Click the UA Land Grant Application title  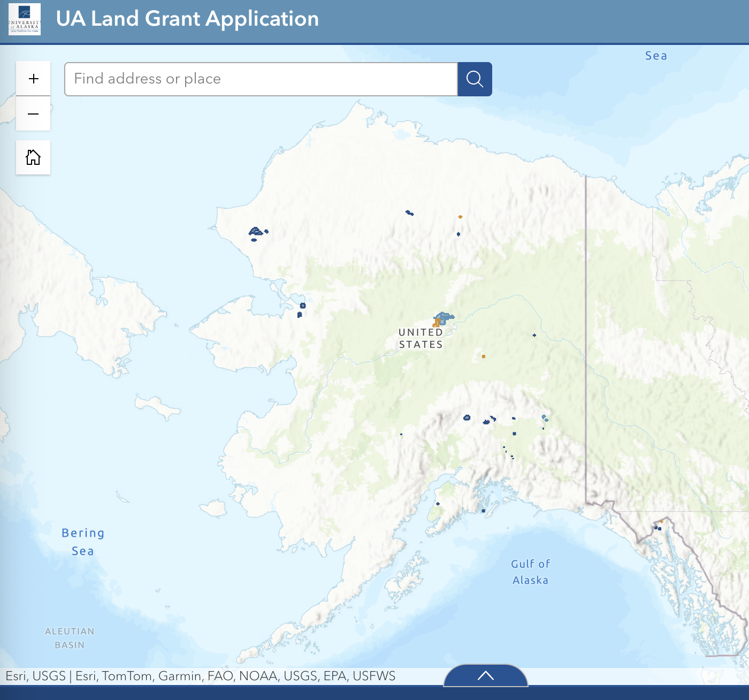click(187, 19)
